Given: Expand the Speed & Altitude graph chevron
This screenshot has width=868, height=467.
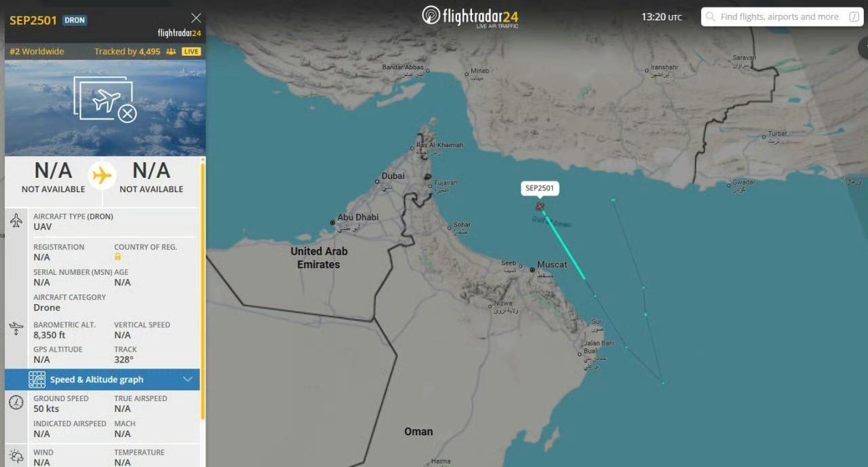Looking at the screenshot, I should pyautogui.click(x=188, y=379).
